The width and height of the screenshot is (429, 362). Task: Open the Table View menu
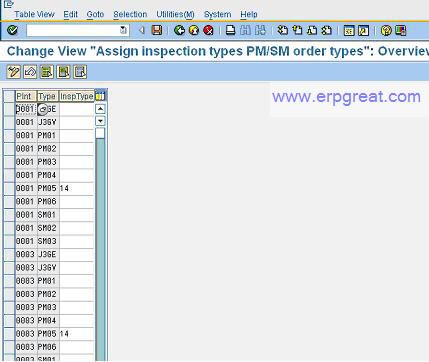[34, 14]
